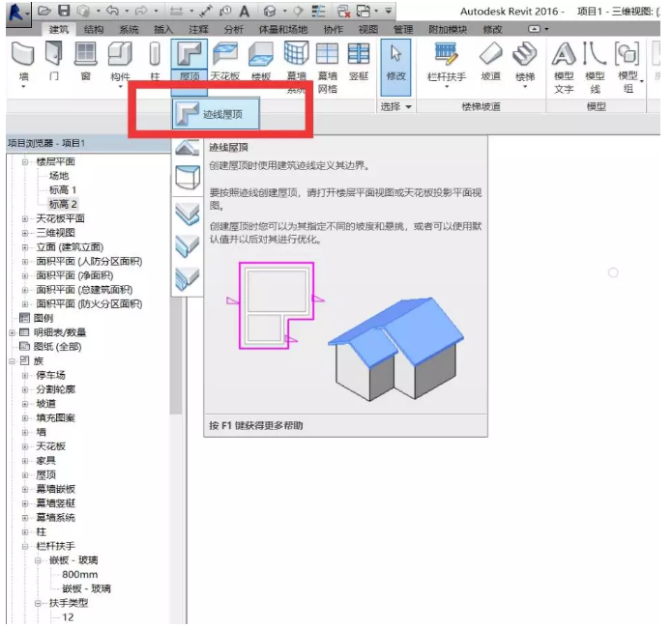Click the aligned dimension icon in quick access toolbar
672x628 pixels.
[x=205, y=11]
